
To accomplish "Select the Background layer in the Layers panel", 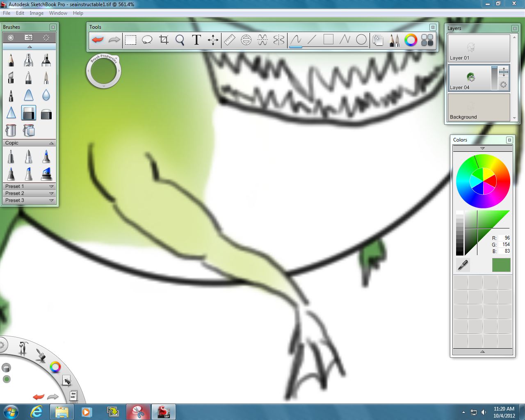I will point(479,107).
